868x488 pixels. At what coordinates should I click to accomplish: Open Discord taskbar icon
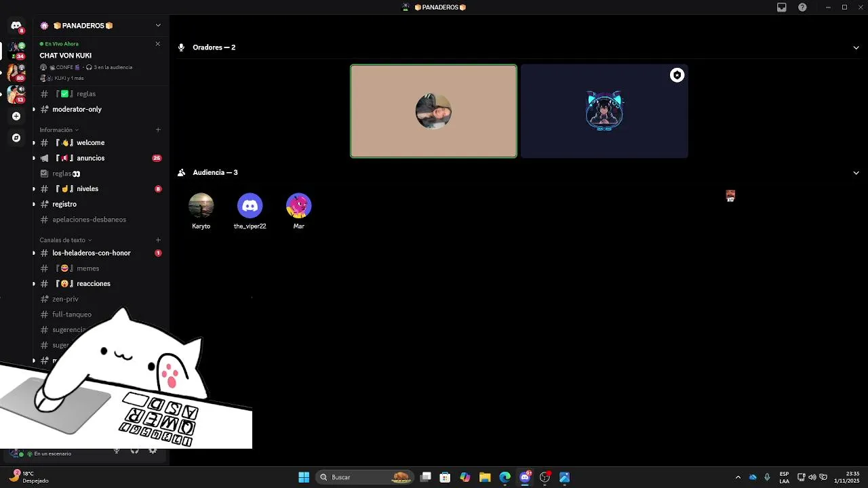pos(525,477)
